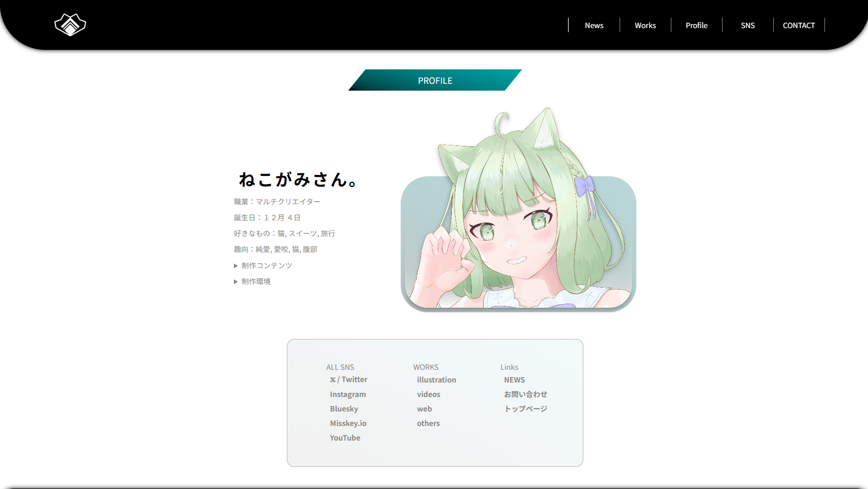This screenshot has width=868, height=489.
Task: Click the 趣向：純愛, 愛咬, 猫, 腹部 line
Action: pos(275,249)
